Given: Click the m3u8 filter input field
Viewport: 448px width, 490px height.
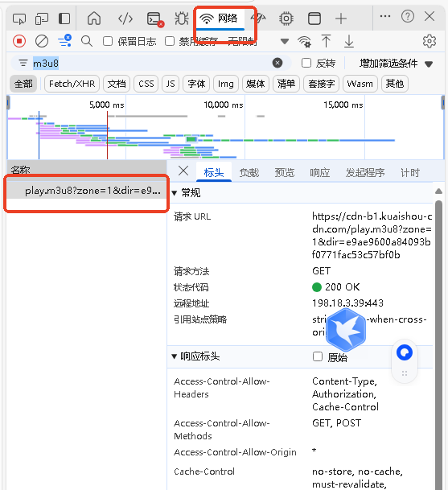Looking at the screenshot, I should coord(151,64).
